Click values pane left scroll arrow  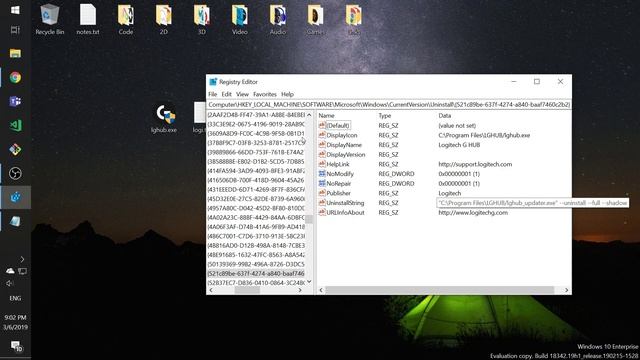[321, 290]
